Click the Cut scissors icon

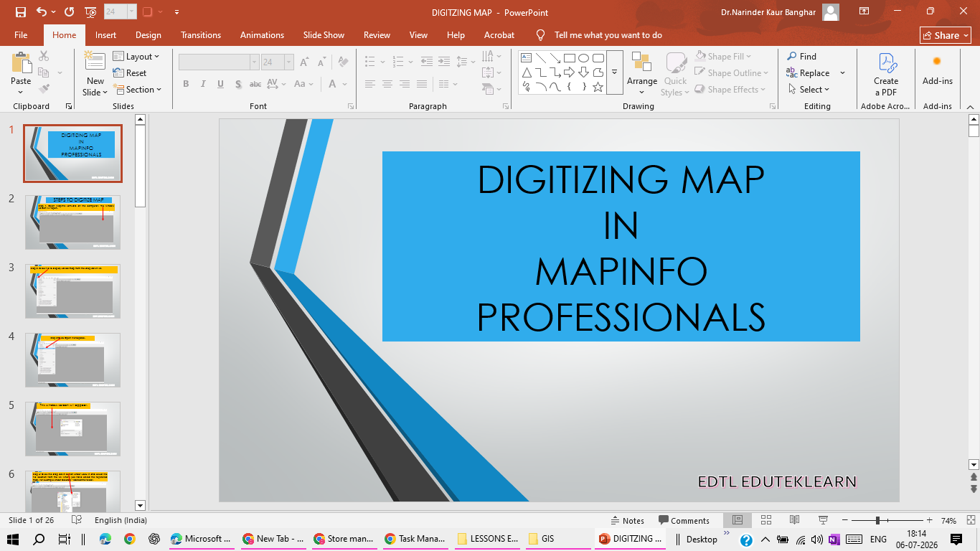point(44,56)
